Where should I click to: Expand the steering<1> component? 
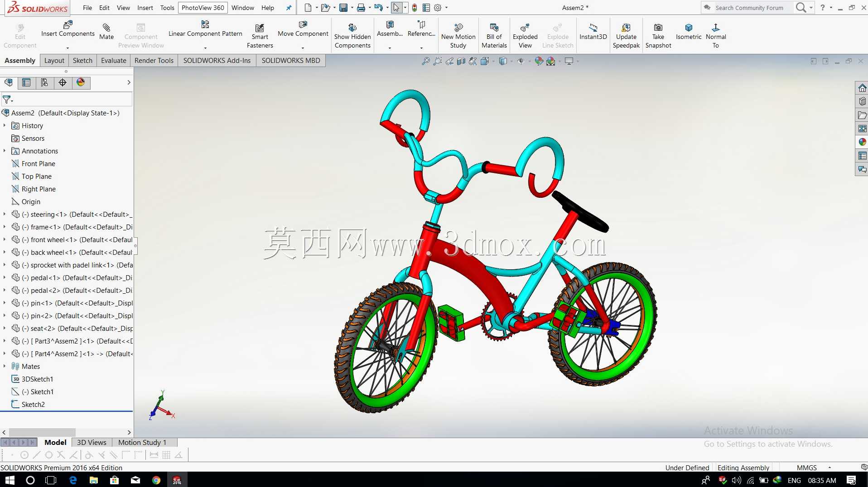5,214
